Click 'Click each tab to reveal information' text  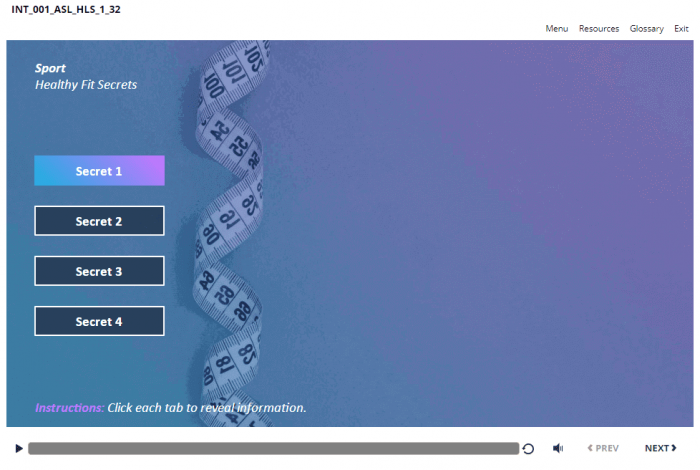[x=206, y=408]
